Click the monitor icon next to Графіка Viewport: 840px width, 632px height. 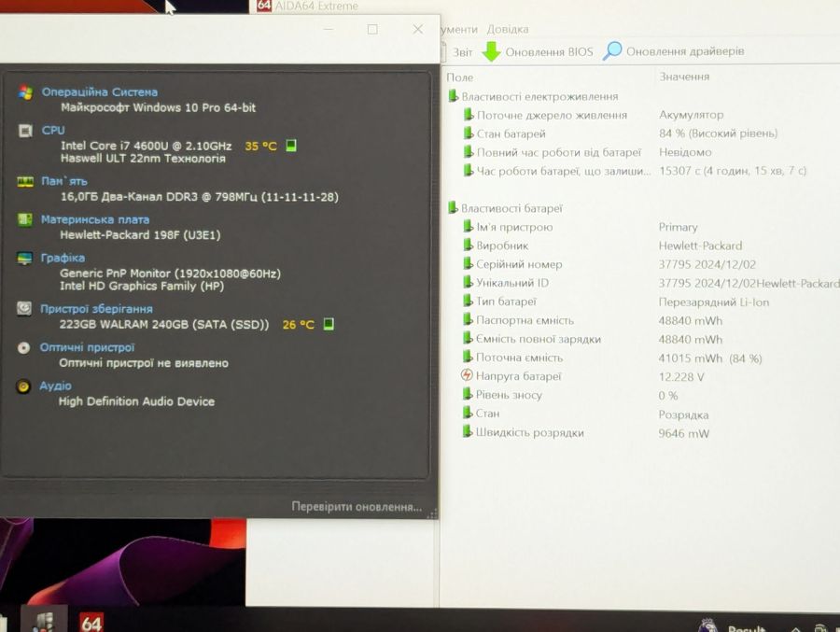[x=24, y=258]
